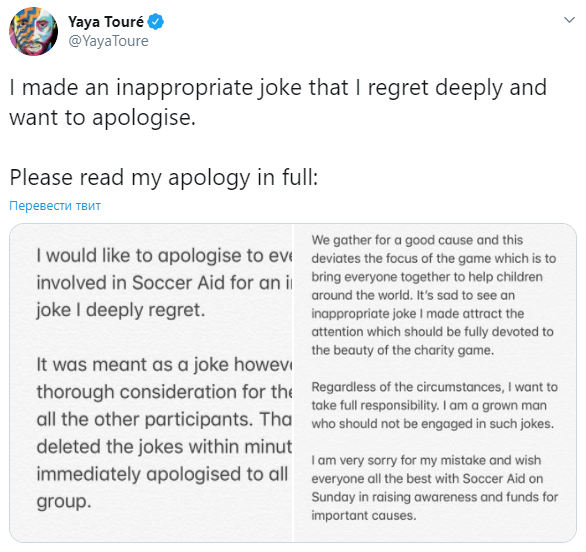586x552 pixels.
Task: Click the Yaya Touré display name
Action: coord(106,22)
